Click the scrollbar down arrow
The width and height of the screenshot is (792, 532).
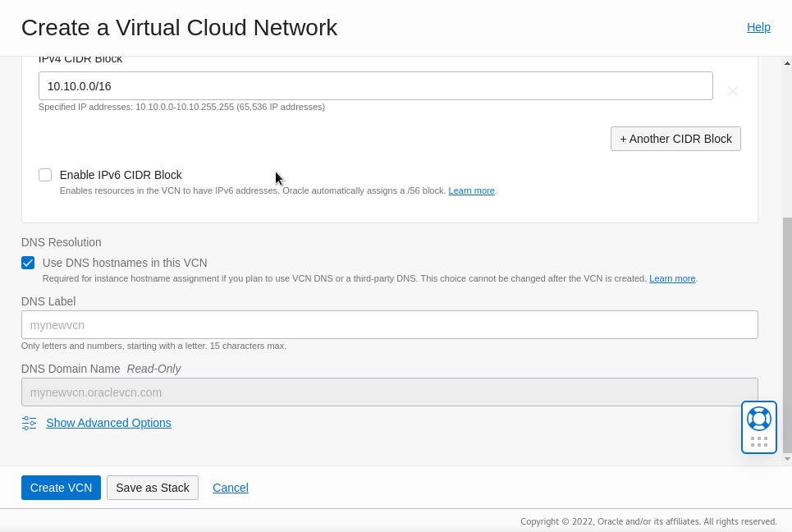786,458
